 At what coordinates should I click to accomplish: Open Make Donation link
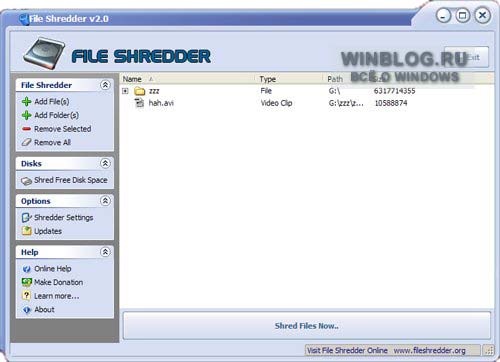click(59, 282)
